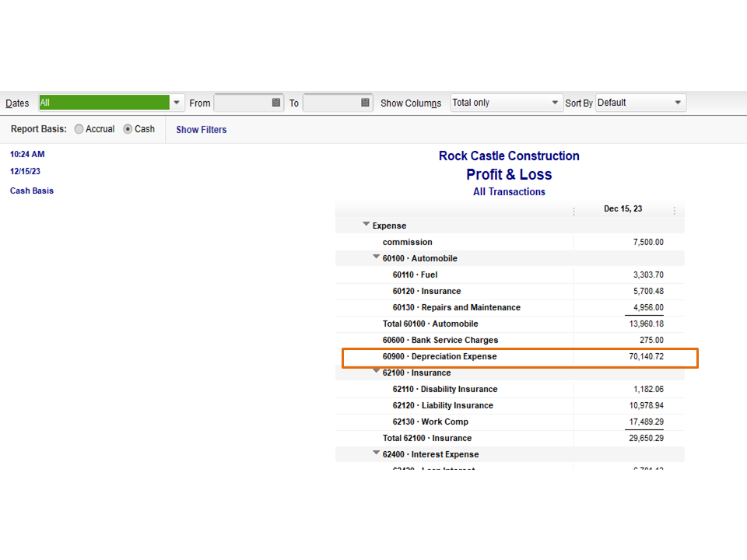Screen dimensions: 747x560
Task: Open the Dates range dropdown
Action: (177, 103)
